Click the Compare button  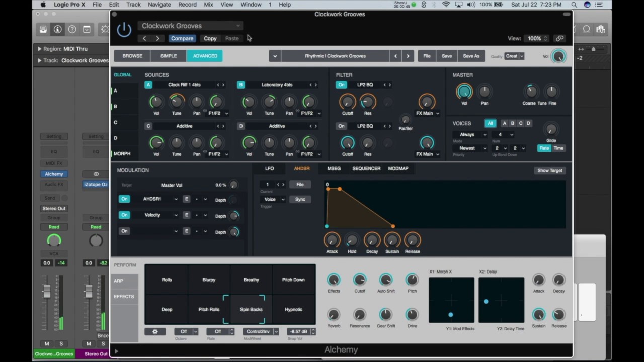[182, 38]
